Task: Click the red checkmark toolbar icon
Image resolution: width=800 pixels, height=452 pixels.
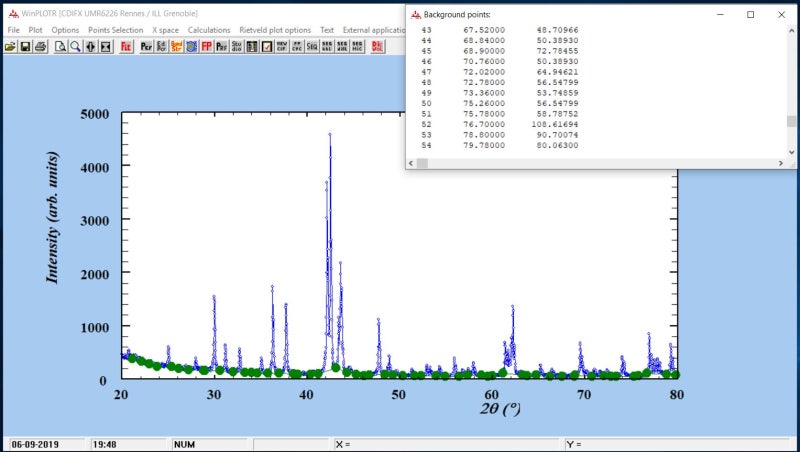Action: pyautogui.click(x=266, y=46)
